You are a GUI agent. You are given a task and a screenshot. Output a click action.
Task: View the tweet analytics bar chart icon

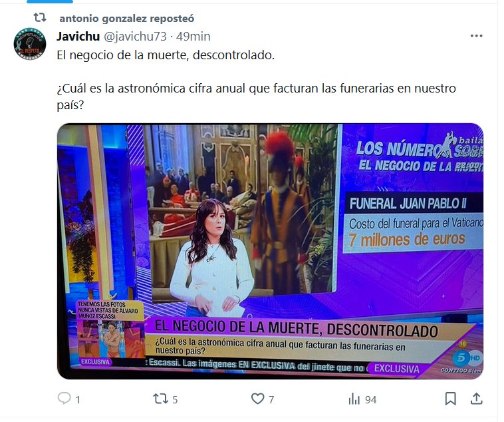point(354,399)
